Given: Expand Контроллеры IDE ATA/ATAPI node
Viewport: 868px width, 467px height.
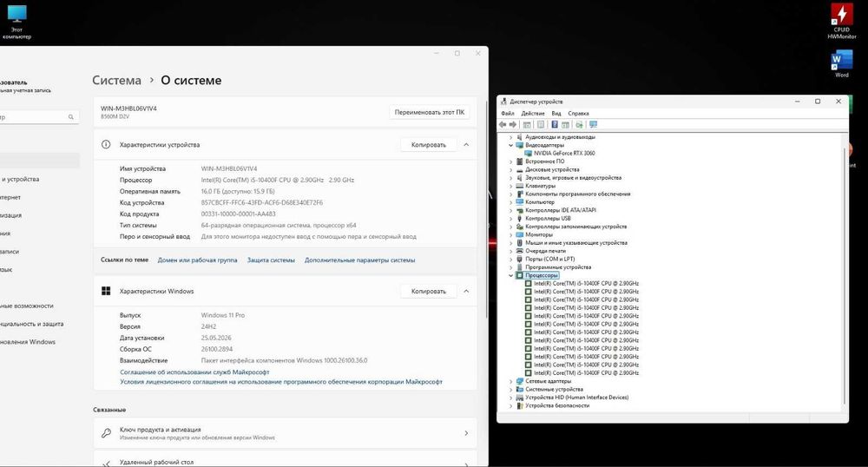Looking at the screenshot, I should point(511,210).
